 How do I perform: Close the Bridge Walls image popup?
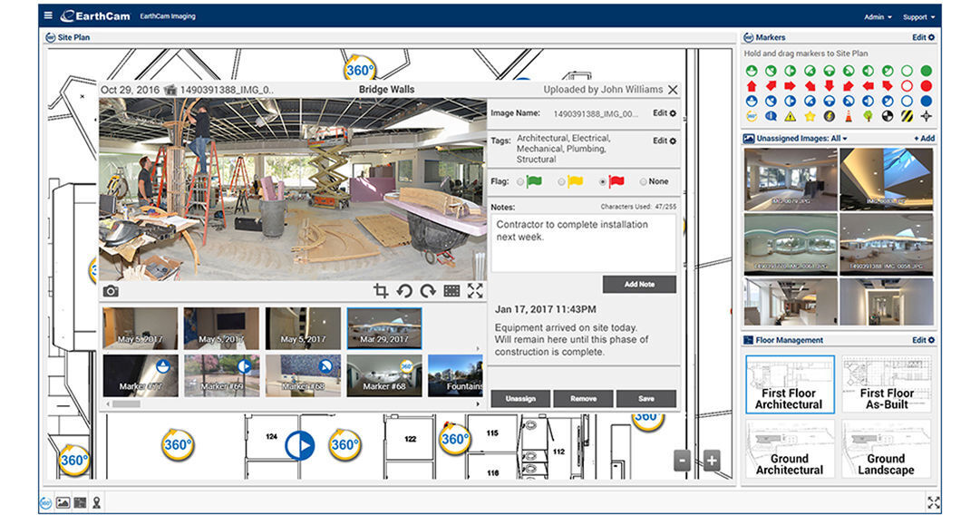point(673,90)
